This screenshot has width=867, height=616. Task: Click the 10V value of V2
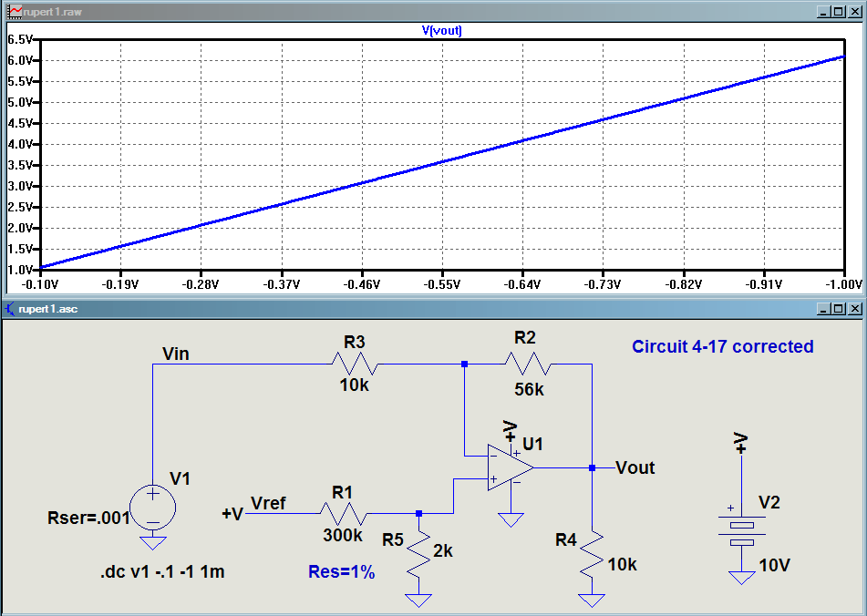pyautogui.click(x=774, y=565)
